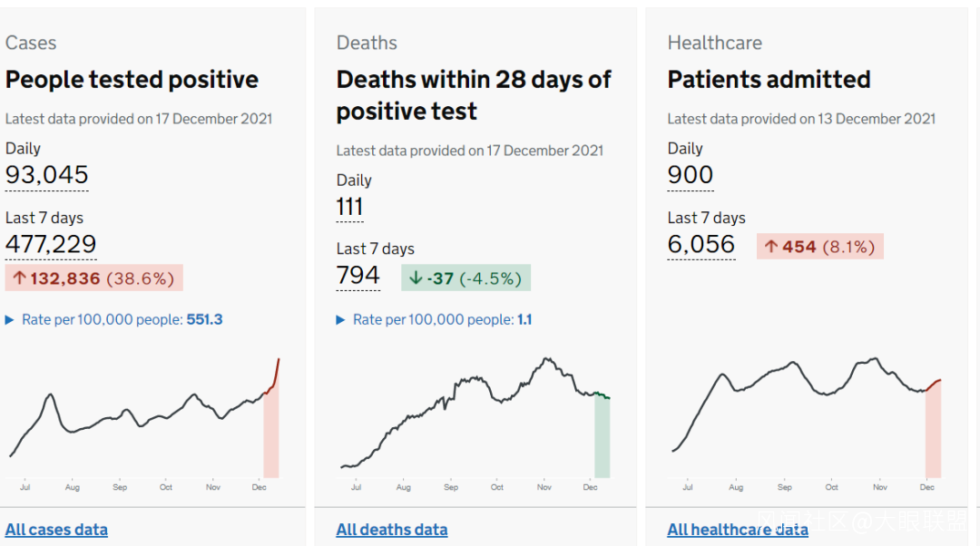Image resolution: width=980 pixels, height=546 pixels.
Task: Click the Patients admitted heading
Action: 769,80
